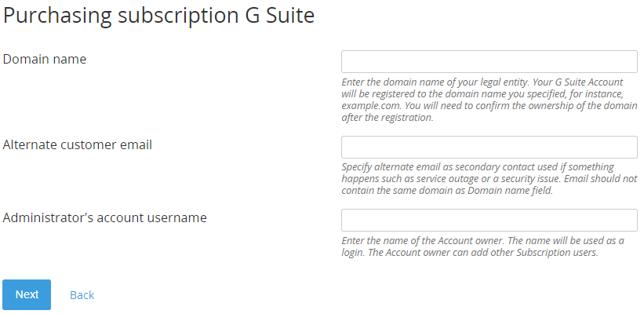644x314 pixels.
Task: Go back using the Back link
Action: click(x=82, y=295)
